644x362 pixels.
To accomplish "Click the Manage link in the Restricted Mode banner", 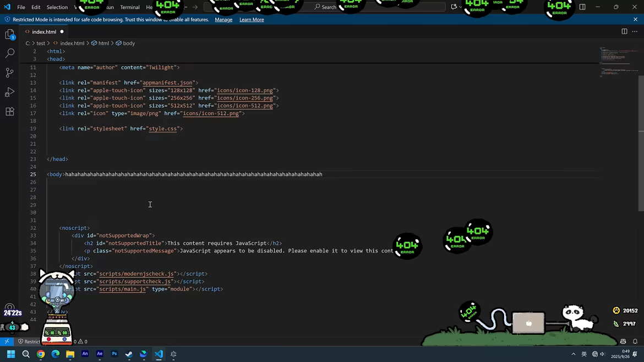I will (x=223, y=20).
